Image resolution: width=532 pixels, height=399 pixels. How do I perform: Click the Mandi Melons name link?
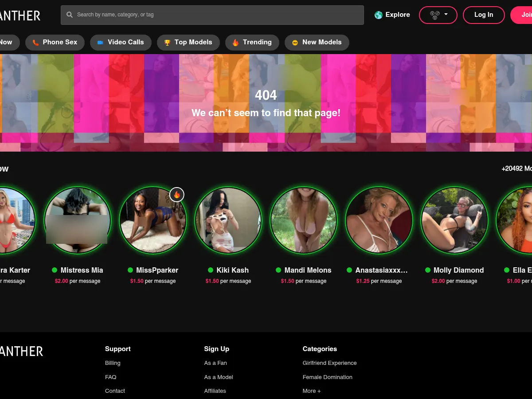point(308,270)
